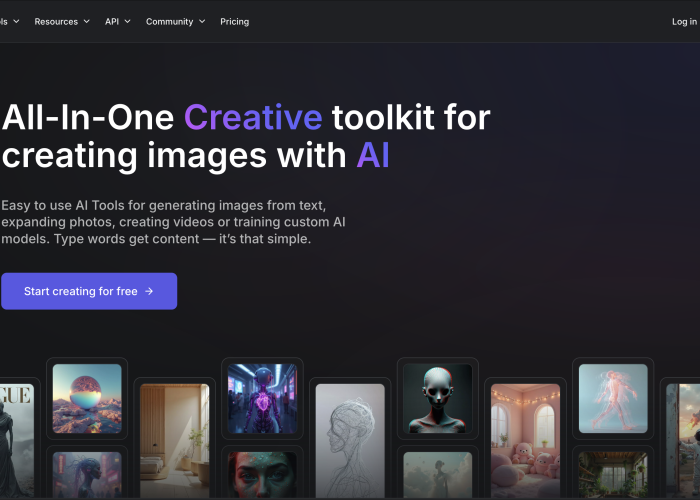Open the Vogue-style statue cover image
This screenshot has width=700, height=500.
[17, 441]
